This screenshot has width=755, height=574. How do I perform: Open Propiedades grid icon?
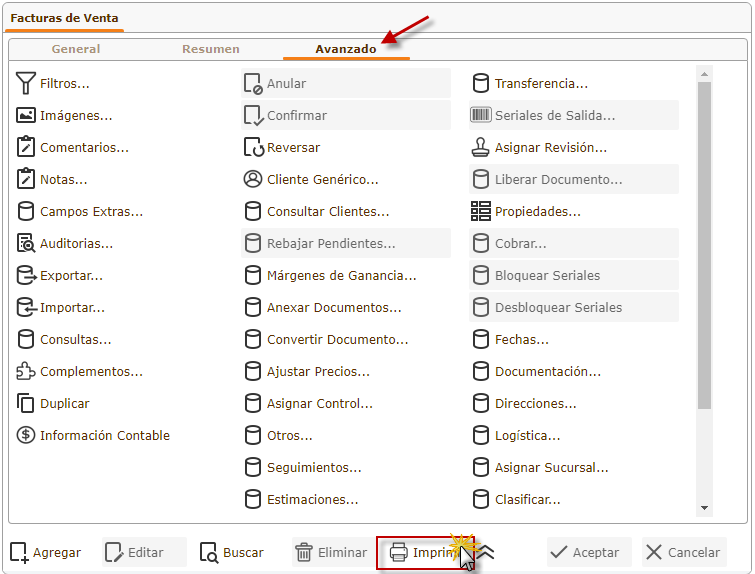tap(481, 211)
